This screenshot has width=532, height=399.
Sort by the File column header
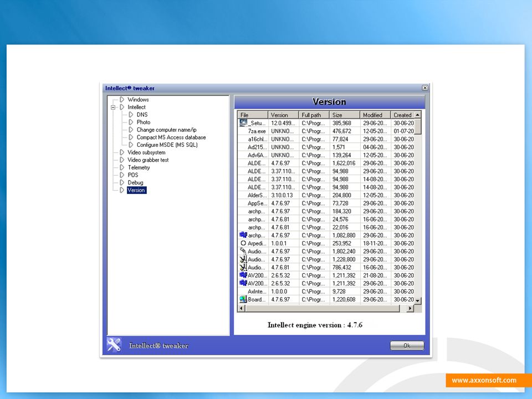point(253,115)
